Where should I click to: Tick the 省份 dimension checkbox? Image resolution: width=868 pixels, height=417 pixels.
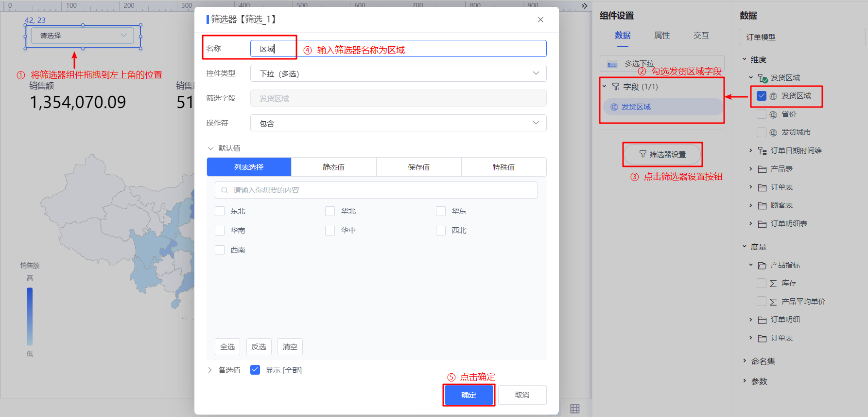pyautogui.click(x=762, y=114)
